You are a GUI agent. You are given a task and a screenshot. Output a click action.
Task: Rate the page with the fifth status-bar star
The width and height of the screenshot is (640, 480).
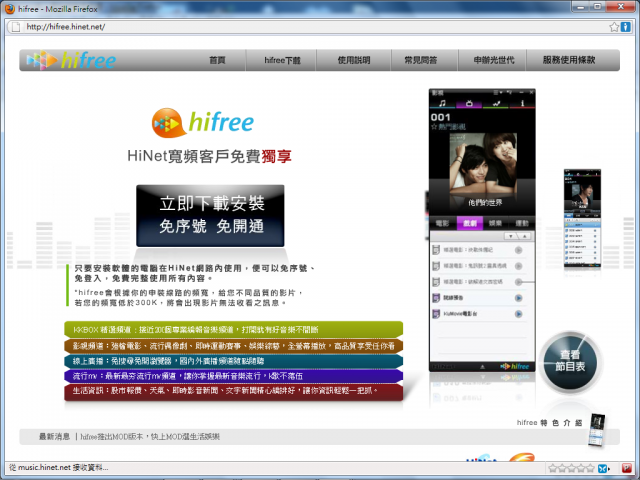(x=590, y=468)
